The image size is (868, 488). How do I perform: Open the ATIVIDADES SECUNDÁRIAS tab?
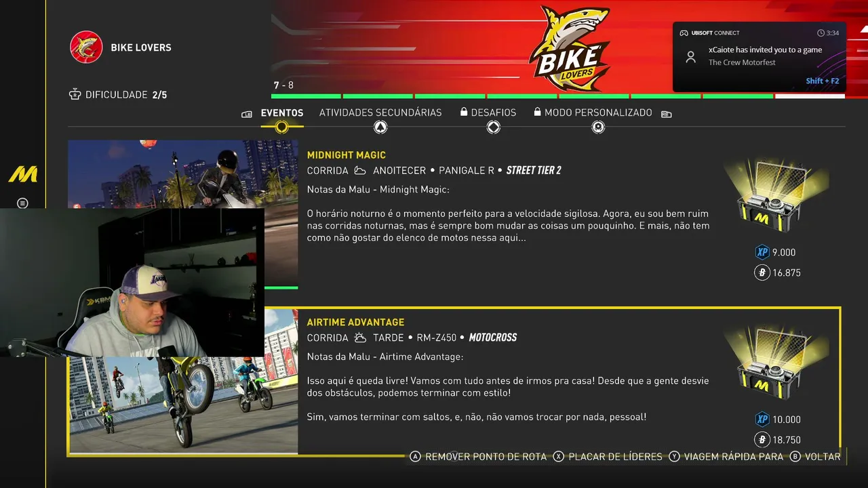pos(380,113)
